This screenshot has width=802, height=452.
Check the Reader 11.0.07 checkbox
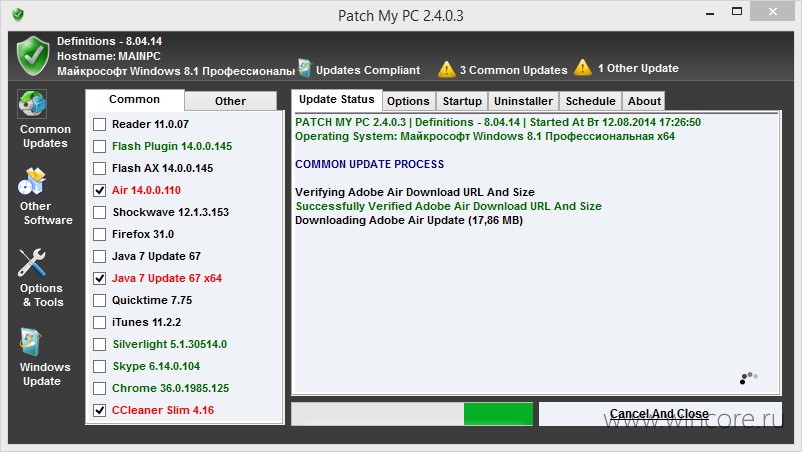[99, 124]
